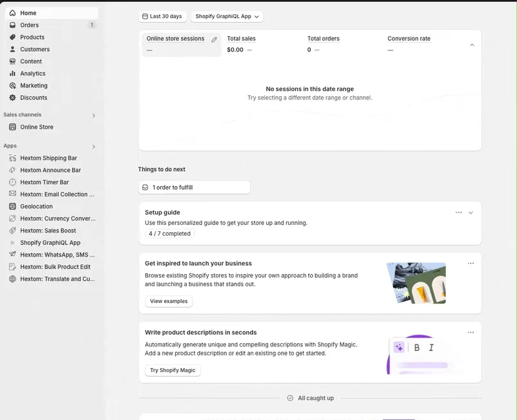Screen dimensions: 517x420
Task: Open the Last 30 days date picker
Action: [x=162, y=16]
